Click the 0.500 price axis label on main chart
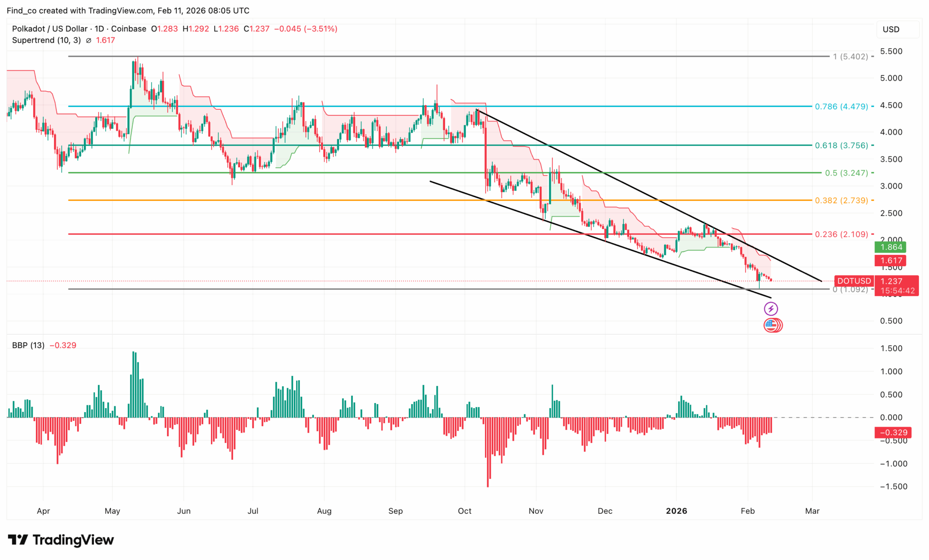The width and height of the screenshot is (929, 560). [891, 321]
